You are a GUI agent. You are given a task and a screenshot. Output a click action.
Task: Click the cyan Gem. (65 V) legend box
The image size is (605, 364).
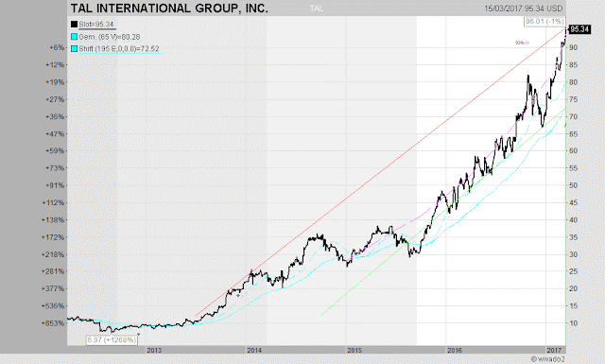74,37
